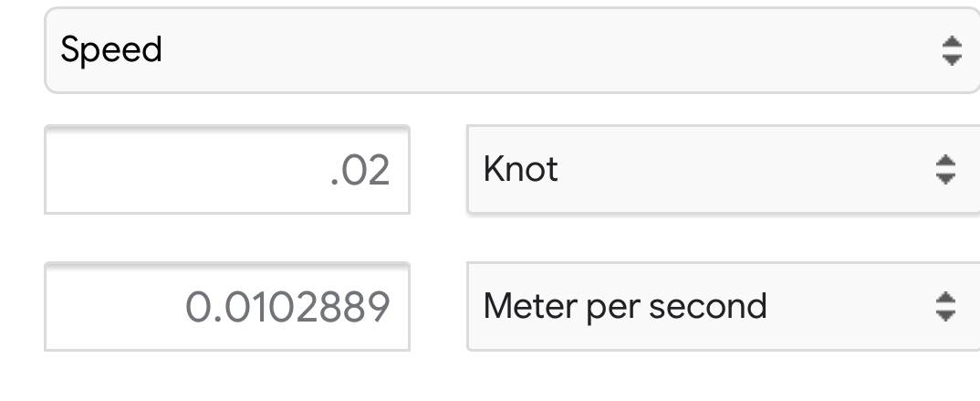Click the up-down arrows beside Knot
The image size is (980, 401).
[946, 169]
